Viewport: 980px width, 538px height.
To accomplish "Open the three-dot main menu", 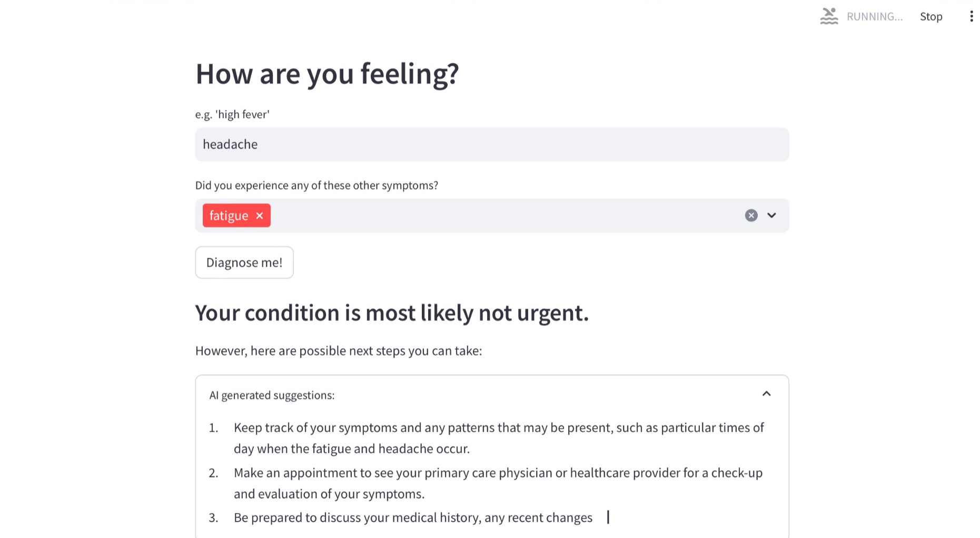I will pos(971,16).
